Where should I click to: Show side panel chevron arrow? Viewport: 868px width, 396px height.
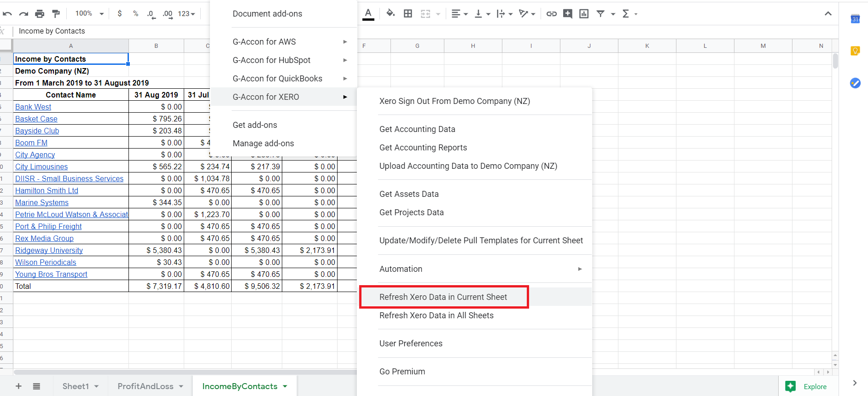[x=855, y=383]
